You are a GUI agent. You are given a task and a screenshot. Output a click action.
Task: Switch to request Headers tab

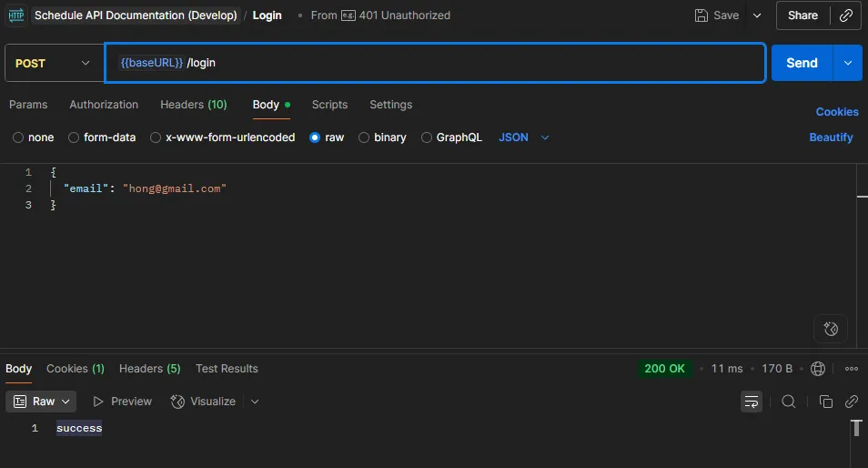point(193,105)
